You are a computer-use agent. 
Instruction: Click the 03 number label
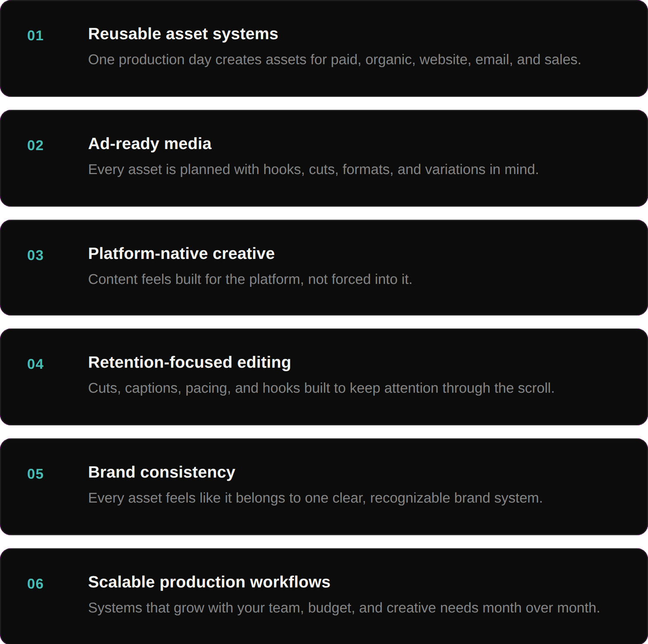click(x=35, y=255)
